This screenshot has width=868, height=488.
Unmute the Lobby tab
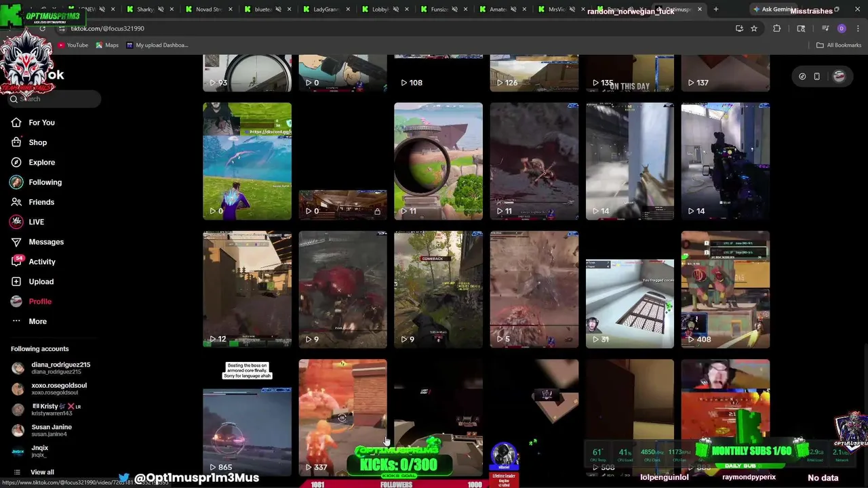point(396,9)
